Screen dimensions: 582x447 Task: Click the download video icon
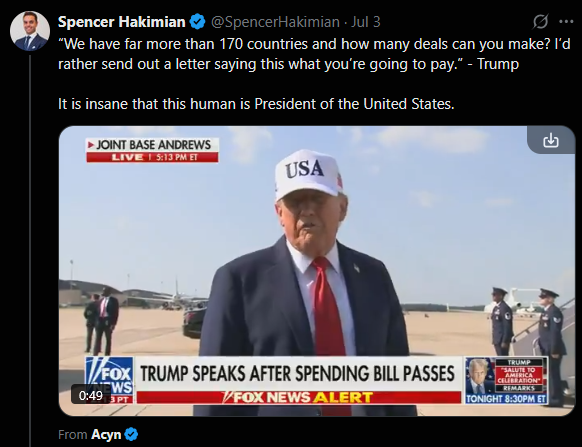[x=551, y=140]
